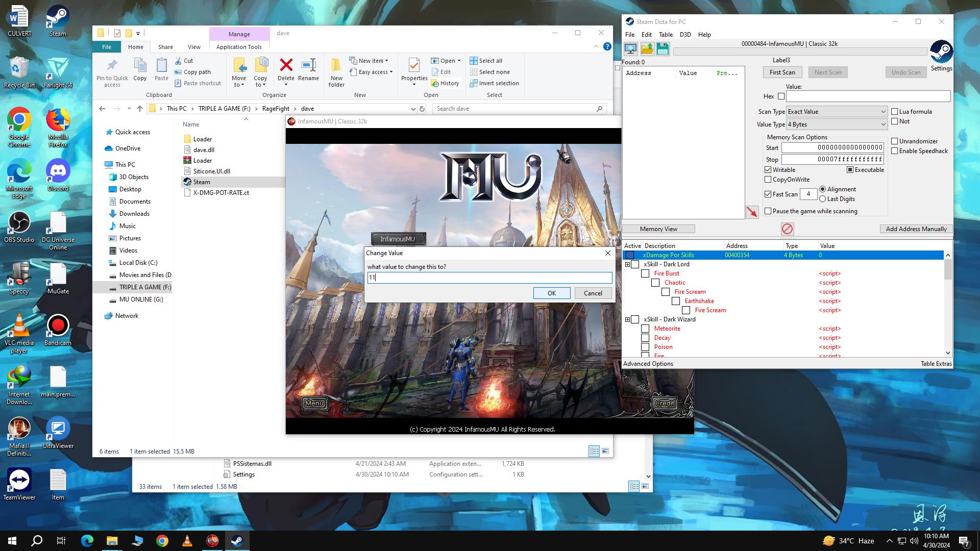Image resolution: width=980 pixels, height=551 pixels.
Task: Open Settings via the Cheat Engine logo
Action: click(x=941, y=52)
